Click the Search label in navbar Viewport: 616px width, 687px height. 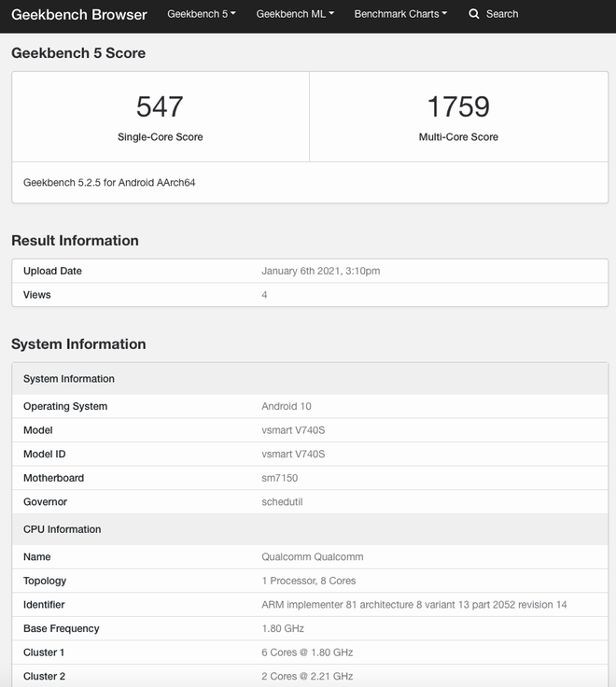coord(502,14)
